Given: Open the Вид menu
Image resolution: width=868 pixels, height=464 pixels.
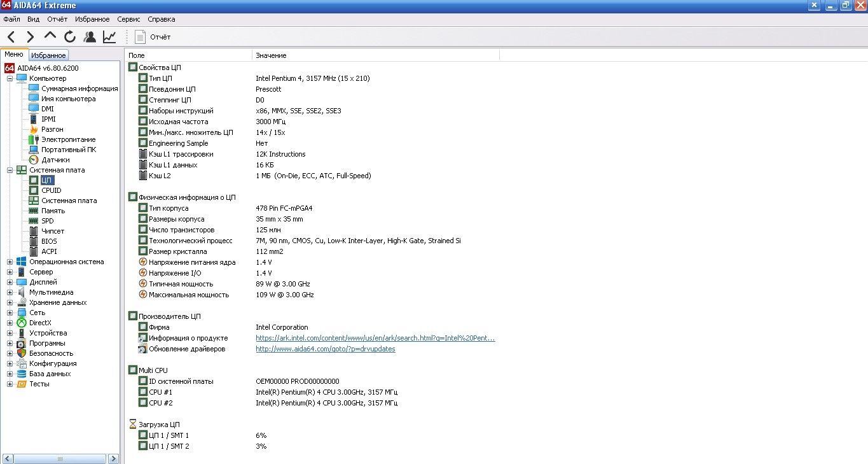Looking at the screenshot, I should [33, 19].
